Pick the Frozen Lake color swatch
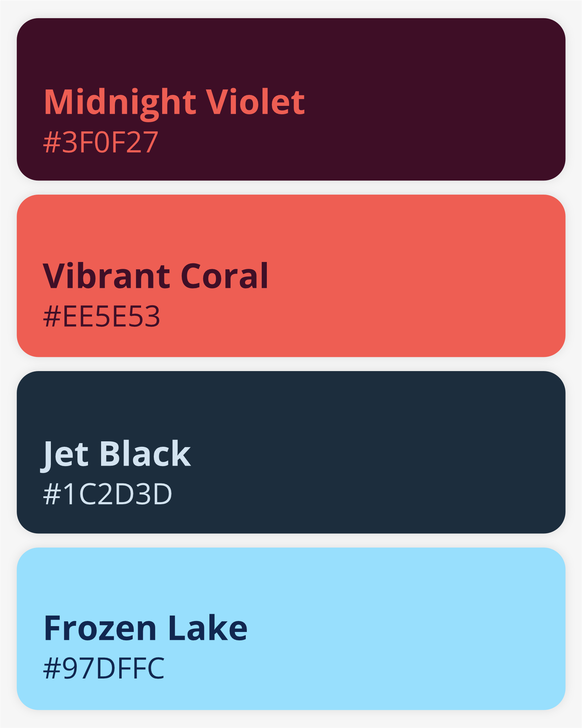Image resolution: width=582 pixels, height=728 pixels. coord(291,629)
